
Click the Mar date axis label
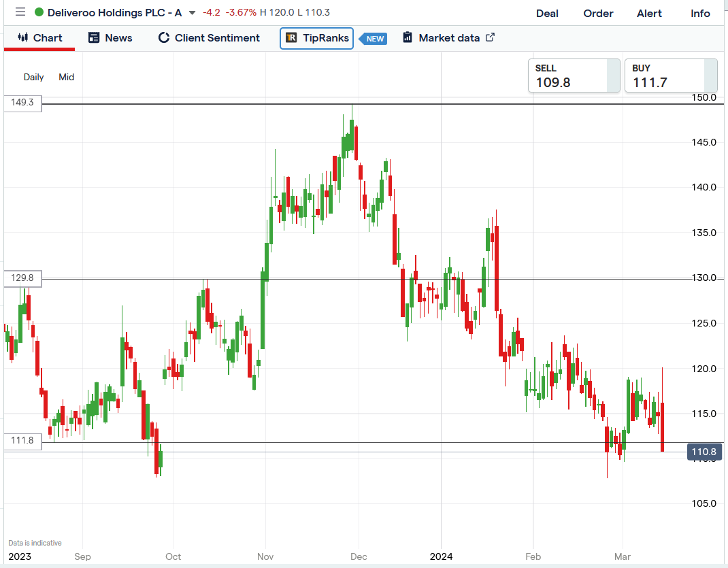click(x=623, y=556)
